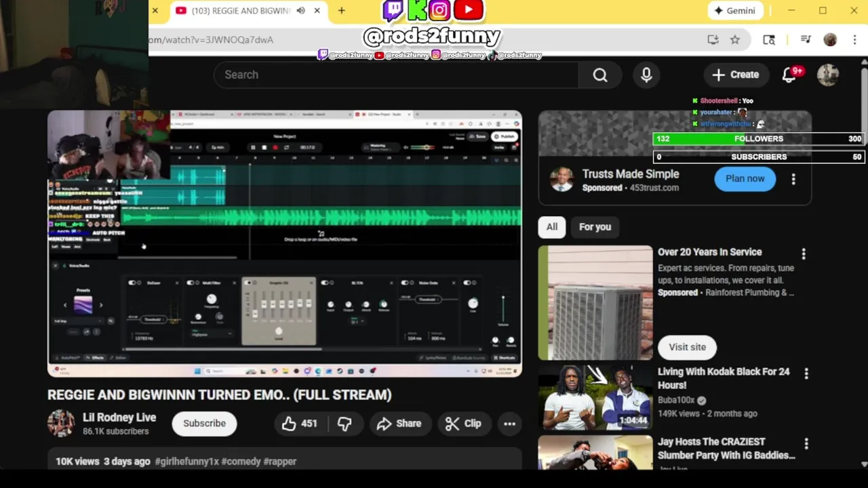Open options for Jay Hosts The CRAZIEST video
The width and height of the screenshot is (868, 488).
pos(806,443)
